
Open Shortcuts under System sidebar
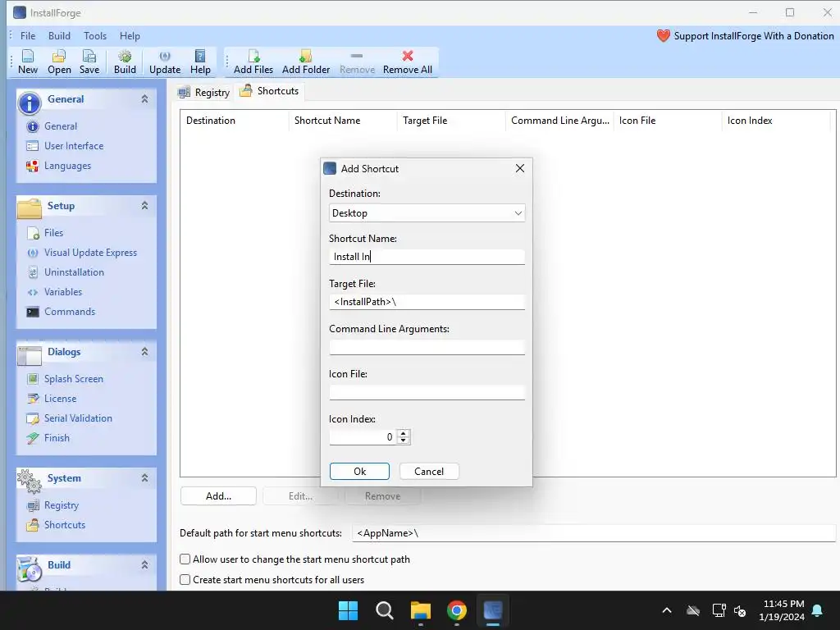click(64, 525)
